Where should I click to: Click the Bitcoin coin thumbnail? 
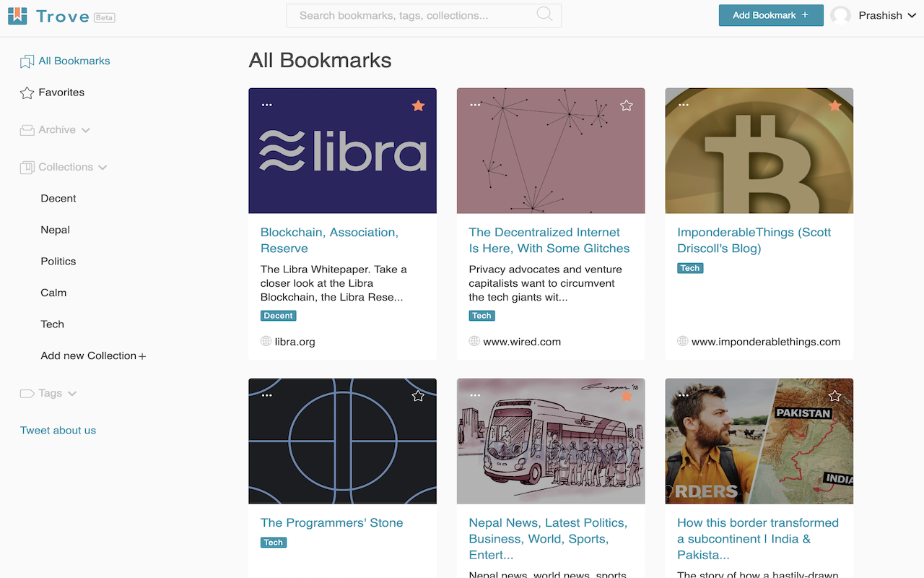click(759, 150)
